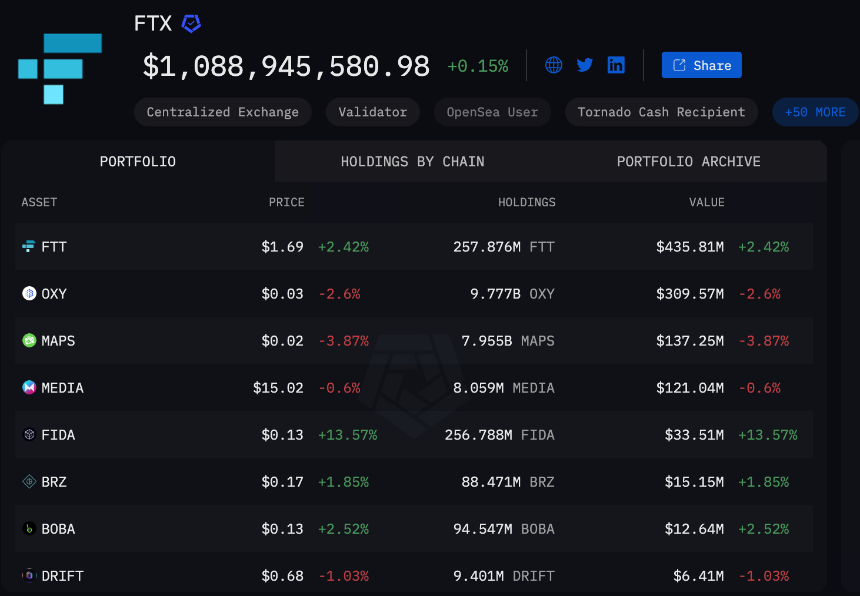Click the BOBA value $12.64M
Image resolution: width=860 pixels, height=596 pixels.
coord(694,529)
